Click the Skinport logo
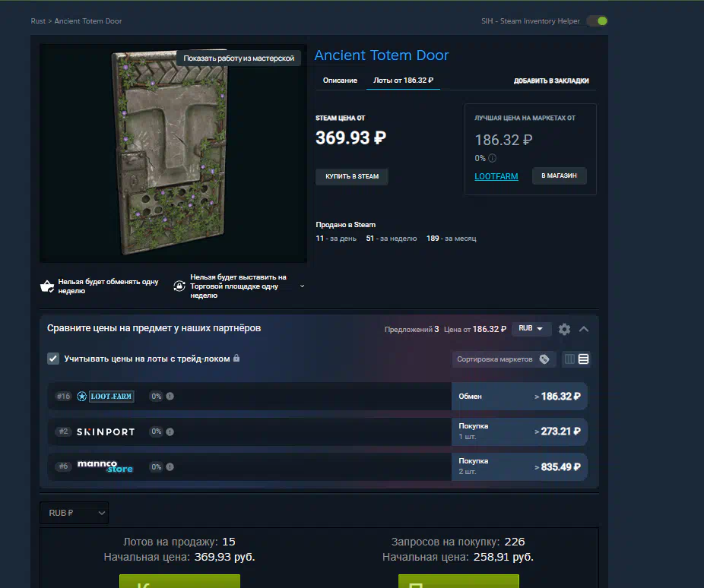 (x=106, y=432)
